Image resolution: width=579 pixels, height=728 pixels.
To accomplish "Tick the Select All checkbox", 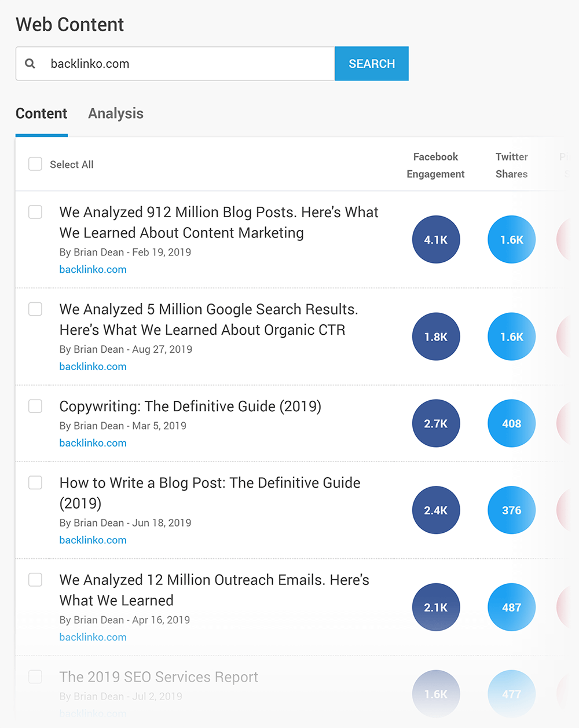I will coord(35,164).
